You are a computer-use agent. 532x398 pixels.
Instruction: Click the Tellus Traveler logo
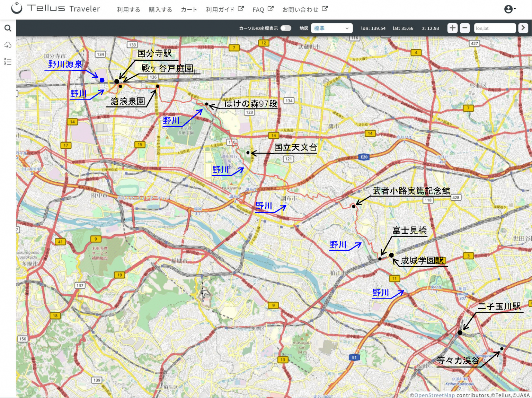[55, 8]
